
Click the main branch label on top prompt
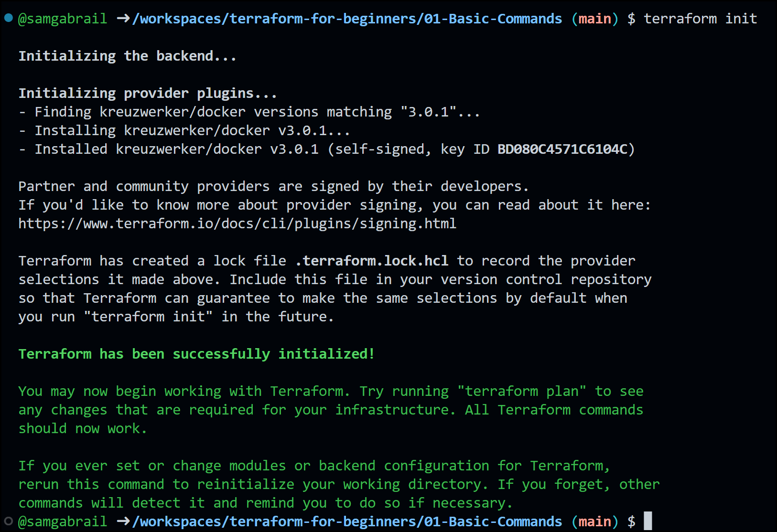tap(594, 19)
